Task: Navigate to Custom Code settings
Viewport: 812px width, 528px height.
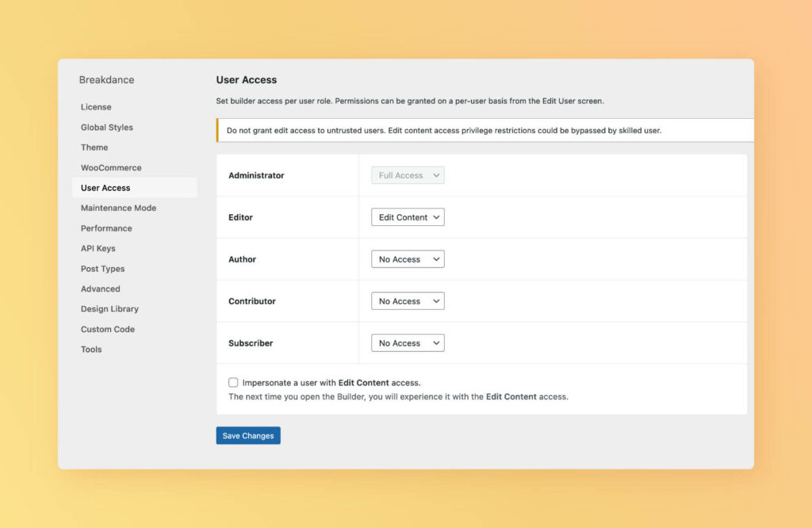Action: coord(107,329)
